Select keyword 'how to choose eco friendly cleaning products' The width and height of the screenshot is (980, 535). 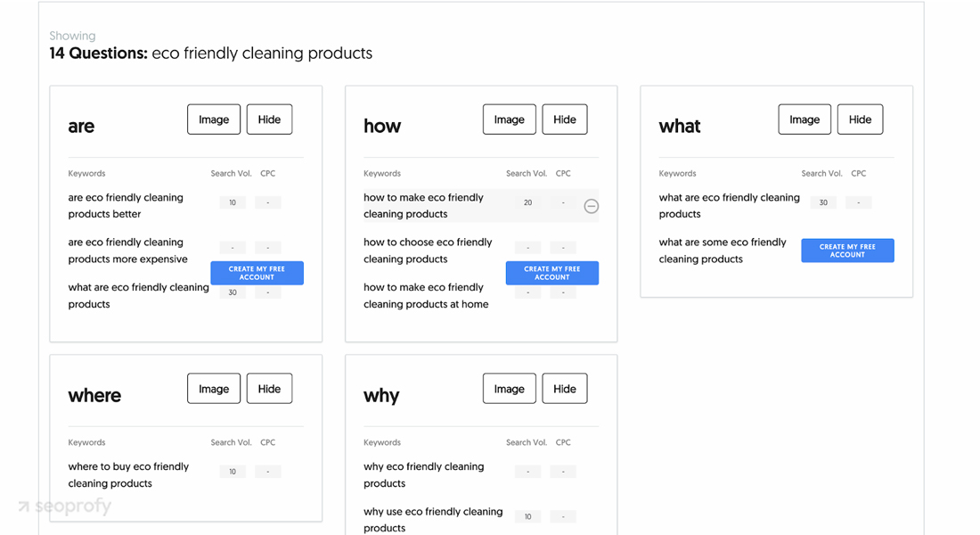428,251
